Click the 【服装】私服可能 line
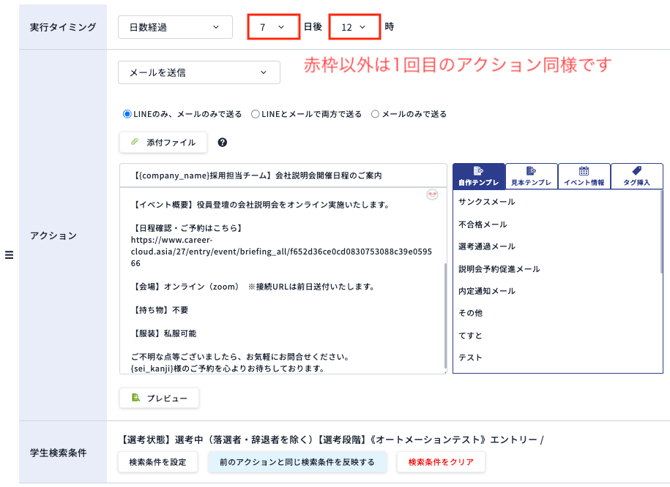670x487 pixels. (164, 333)
